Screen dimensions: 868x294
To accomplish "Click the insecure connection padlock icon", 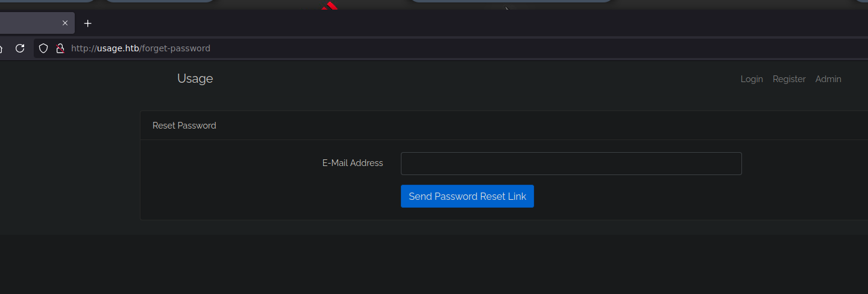I will [x=60, y=48].
